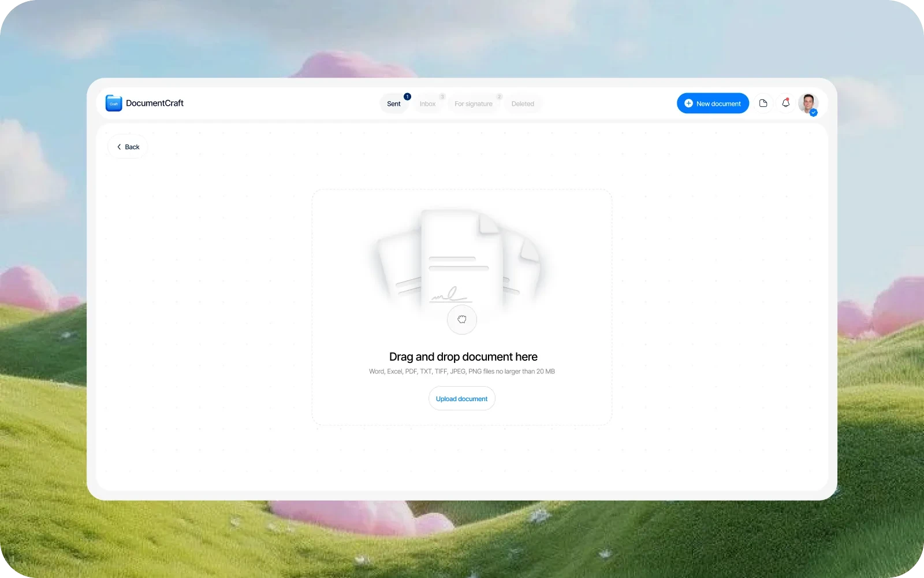924x578 pixels.
Task: Open the documents file icon in header
Action: (763, 103)
